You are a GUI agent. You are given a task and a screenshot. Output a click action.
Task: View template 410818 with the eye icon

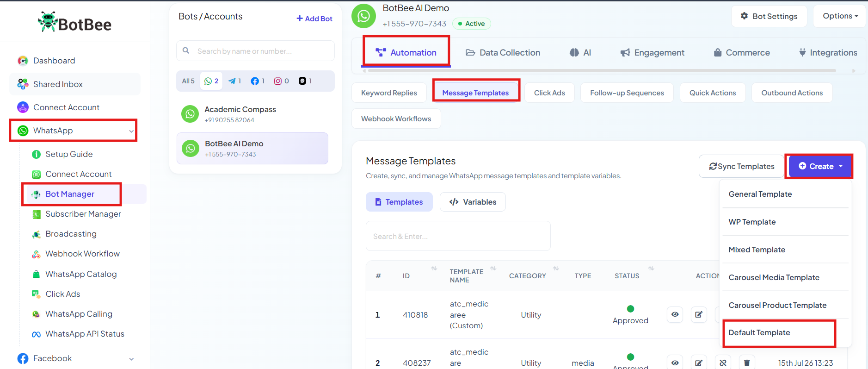pos(675,314)
